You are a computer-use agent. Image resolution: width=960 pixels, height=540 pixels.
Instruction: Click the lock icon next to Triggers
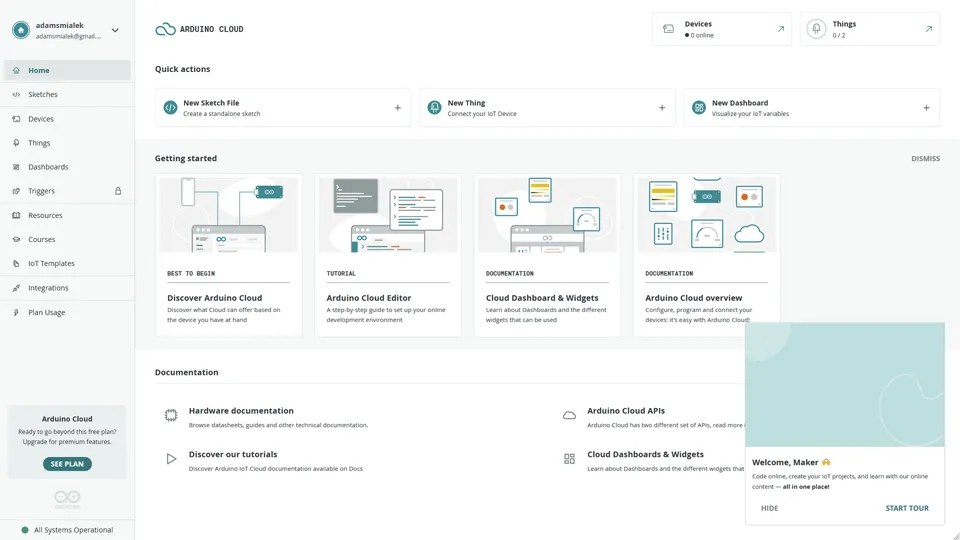[x=118, y=191]
